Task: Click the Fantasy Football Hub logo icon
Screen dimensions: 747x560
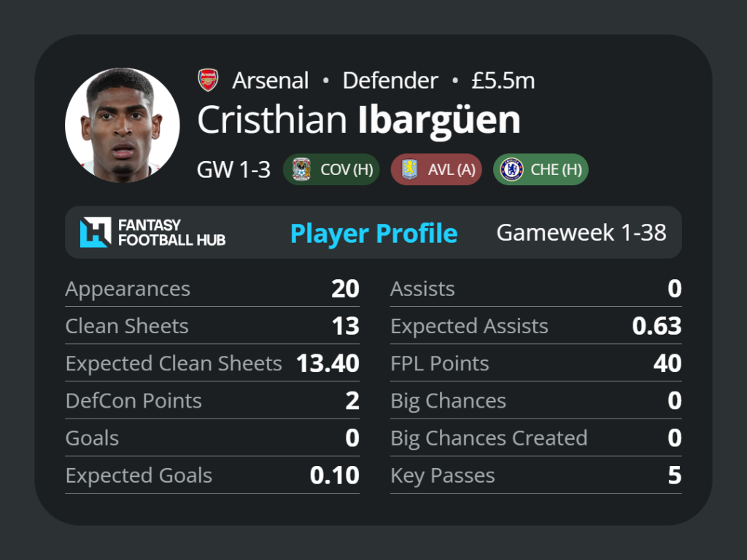Action: 96,233
